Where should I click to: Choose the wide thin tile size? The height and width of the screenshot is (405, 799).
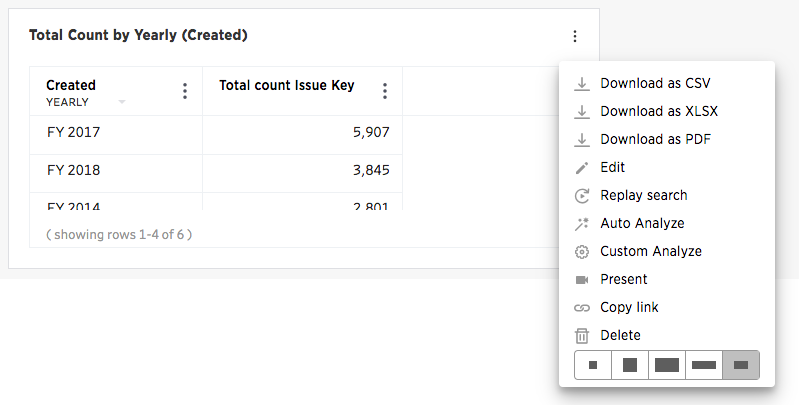pyautogui.click(x=704, y=365)
